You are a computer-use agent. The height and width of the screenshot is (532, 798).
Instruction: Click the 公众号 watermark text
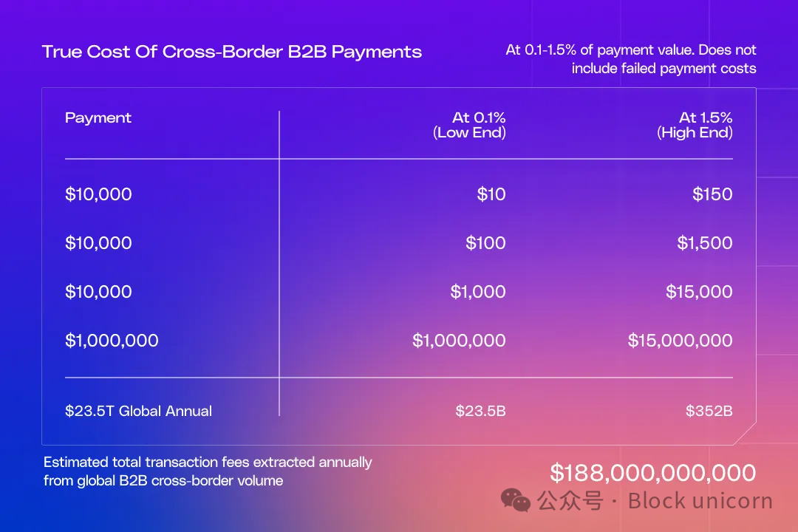570,500
